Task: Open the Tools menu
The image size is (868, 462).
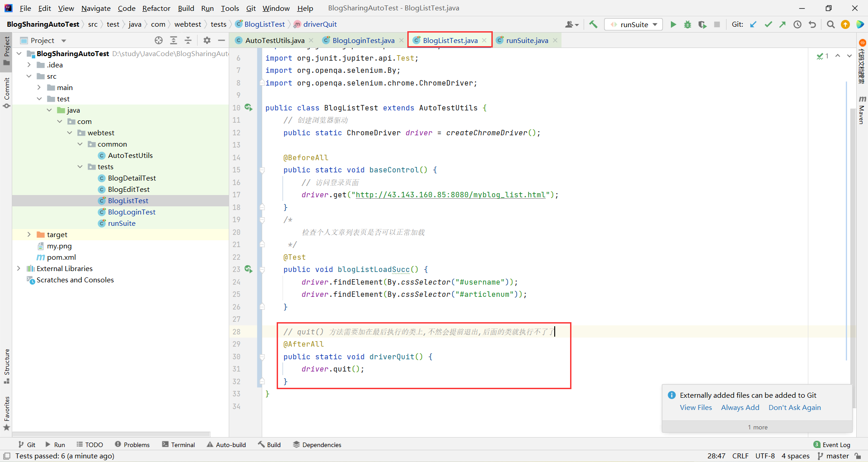Action: tap(230, 8)
